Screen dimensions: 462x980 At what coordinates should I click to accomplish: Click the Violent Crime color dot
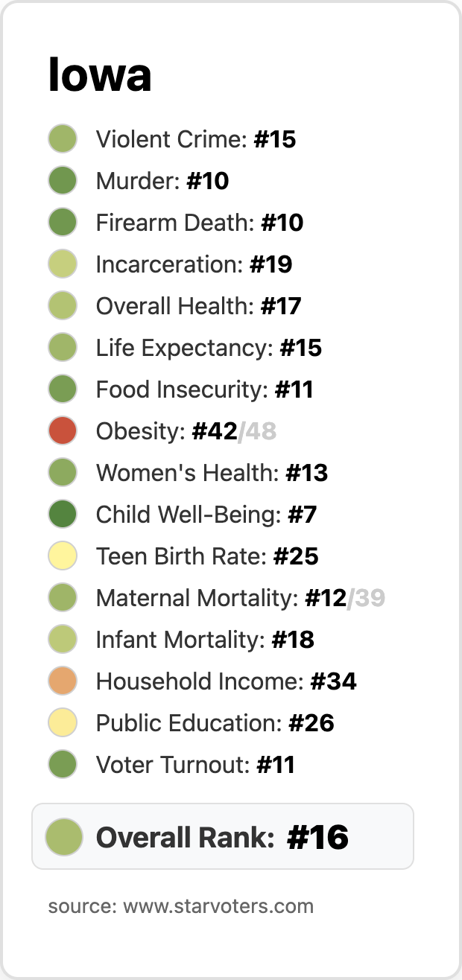tap(63, 139)
